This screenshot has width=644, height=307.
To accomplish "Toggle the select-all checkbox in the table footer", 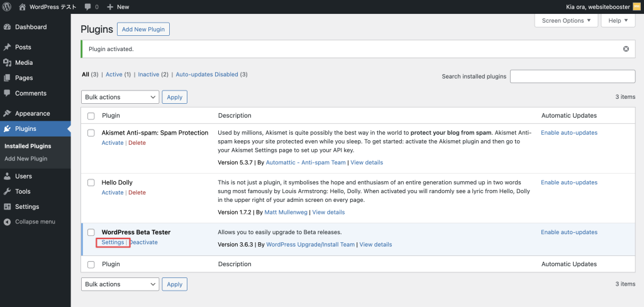I will (x=91, y=264).
